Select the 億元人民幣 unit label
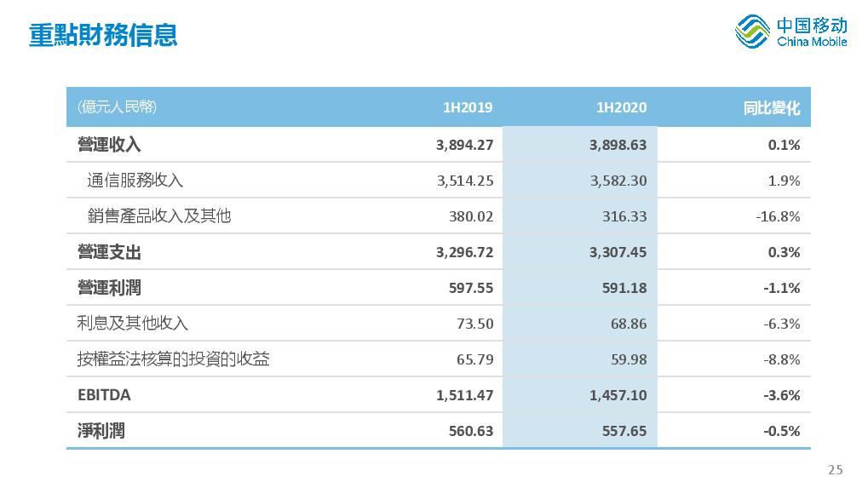The width and height of the screenshot is (868, 488). coord(117,106)
